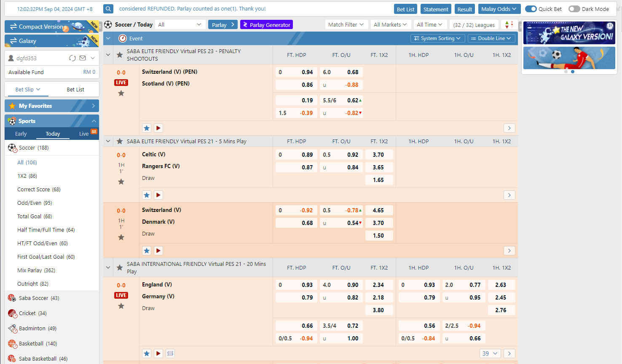Play live stream for Celtic vs Rangers

158,195
